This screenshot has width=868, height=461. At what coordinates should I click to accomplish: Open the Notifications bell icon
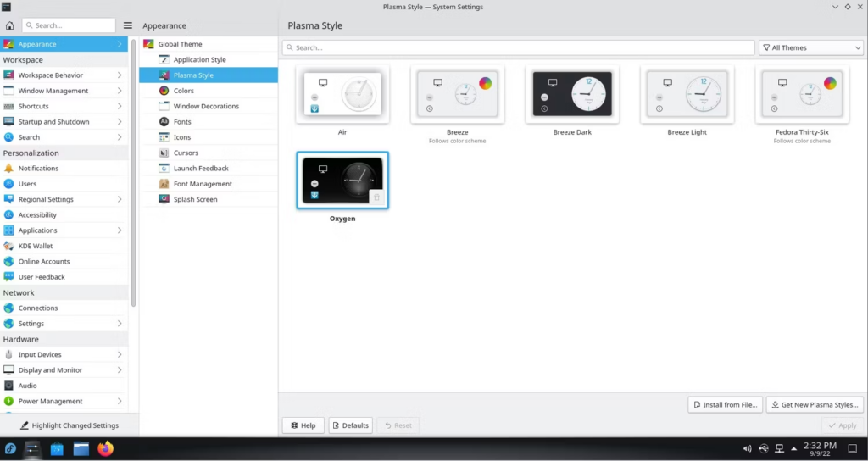tap(8, 169)
